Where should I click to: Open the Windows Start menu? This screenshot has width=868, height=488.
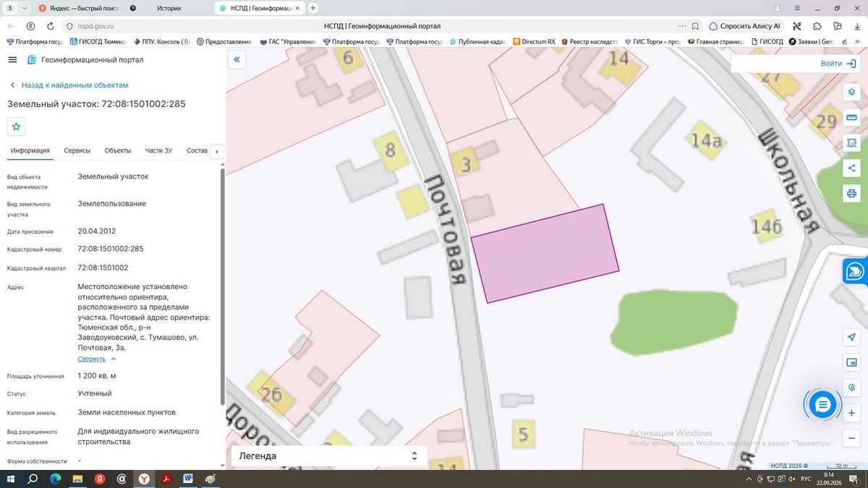(11, 479)
